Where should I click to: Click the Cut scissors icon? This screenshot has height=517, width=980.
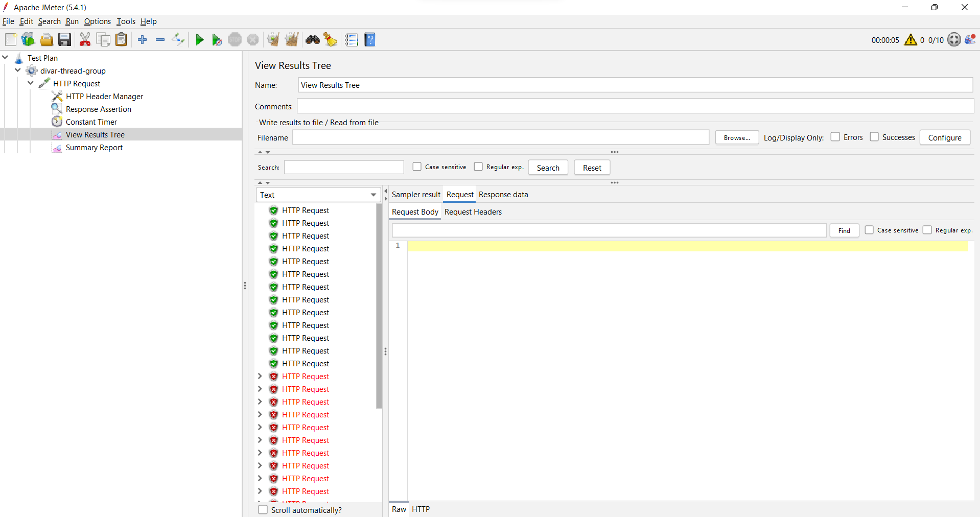coord(85,40)
